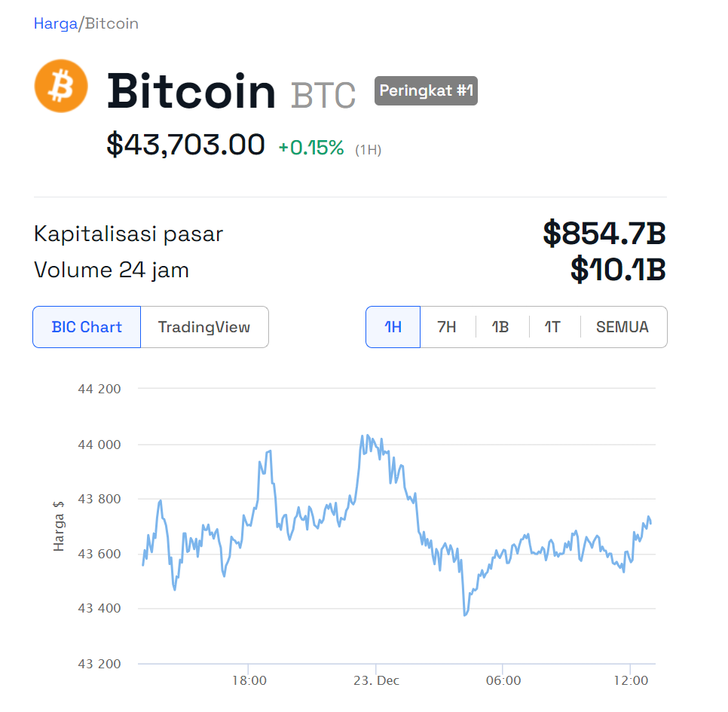Select the 1H time range

(393, 327)
